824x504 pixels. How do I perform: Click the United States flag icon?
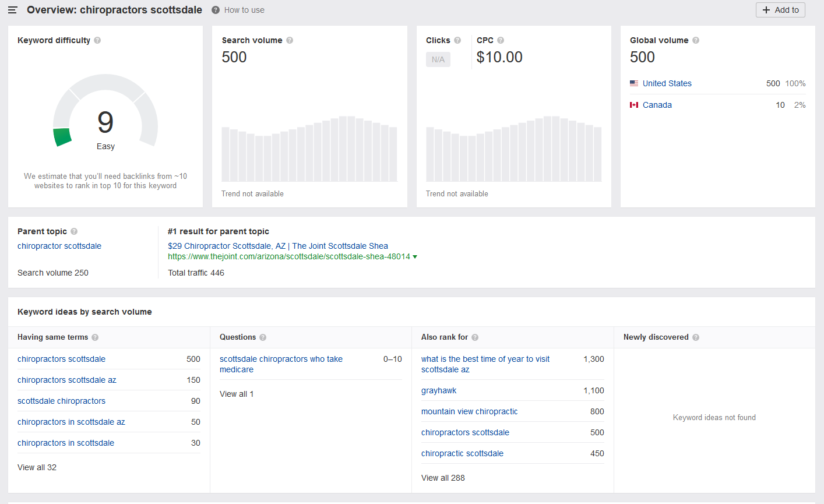(x=634, y=83)
